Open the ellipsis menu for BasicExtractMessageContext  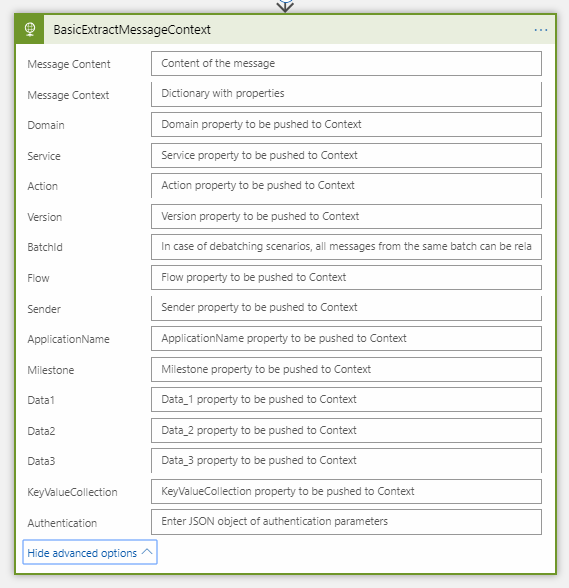(540, 30)
